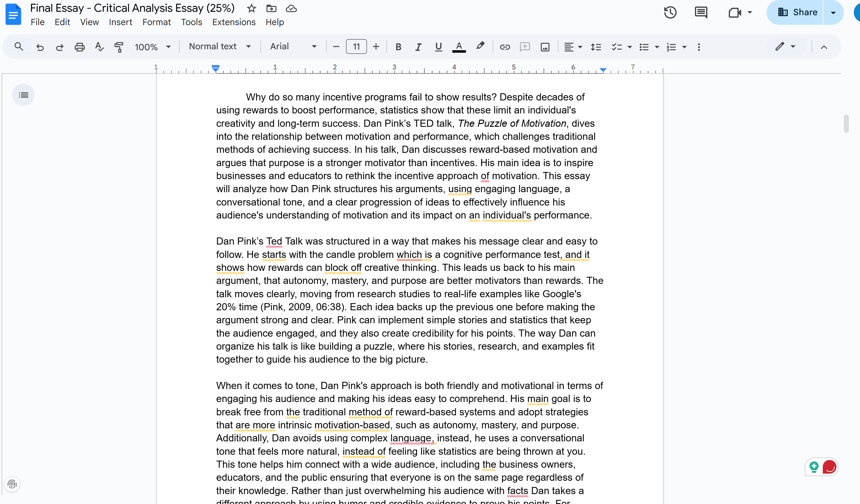Open the Format menu

click(x=156, y=22)
